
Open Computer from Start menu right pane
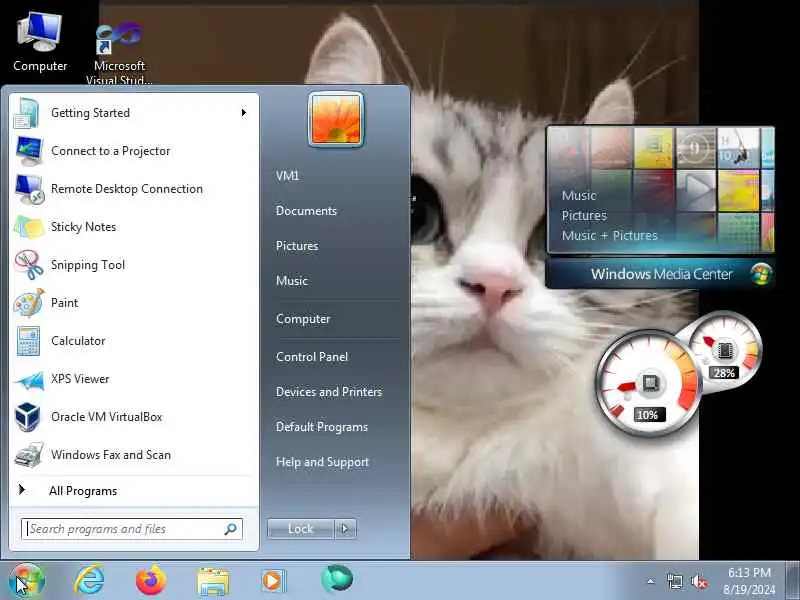(303, 319)
